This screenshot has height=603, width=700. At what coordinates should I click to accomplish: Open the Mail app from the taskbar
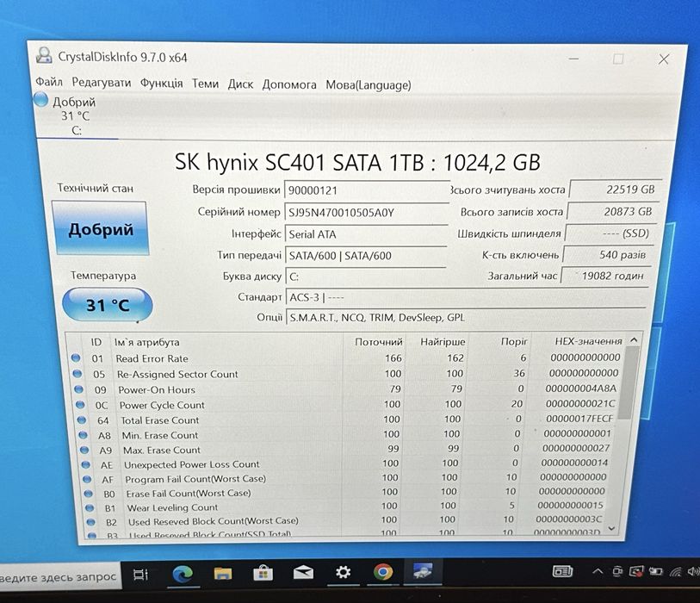pyautogui.click(x=303, y=572)
